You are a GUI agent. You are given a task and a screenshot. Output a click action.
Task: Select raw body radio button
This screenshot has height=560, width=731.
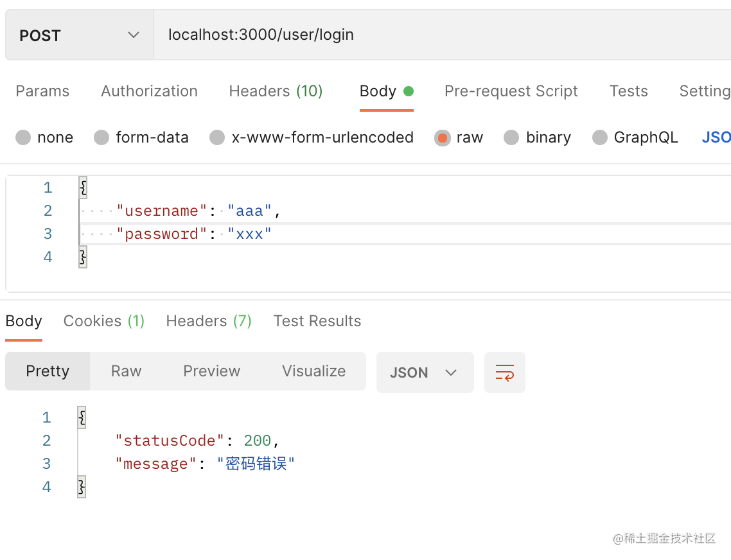443,137
